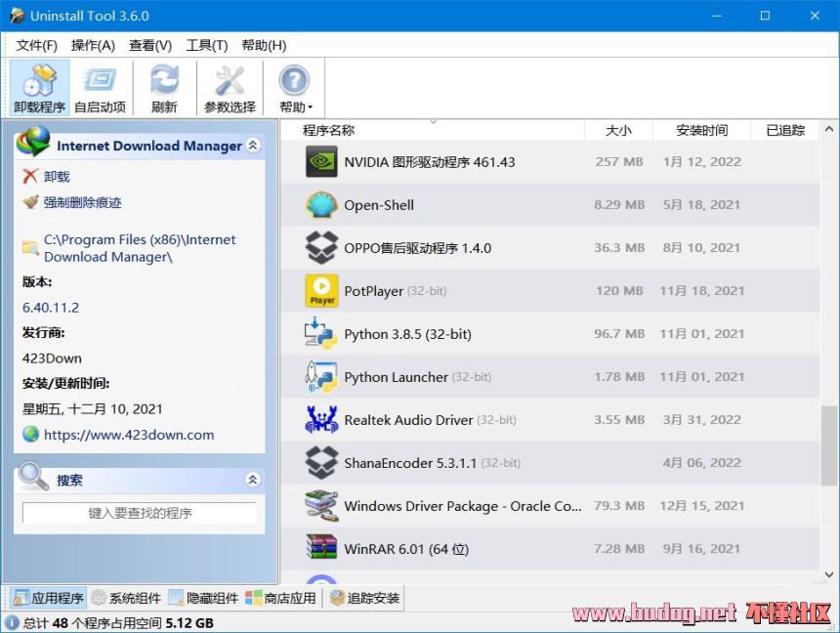Open the 卸载程序 uninstaller toolbar view

pyautogui.click(x=40, y=88)
